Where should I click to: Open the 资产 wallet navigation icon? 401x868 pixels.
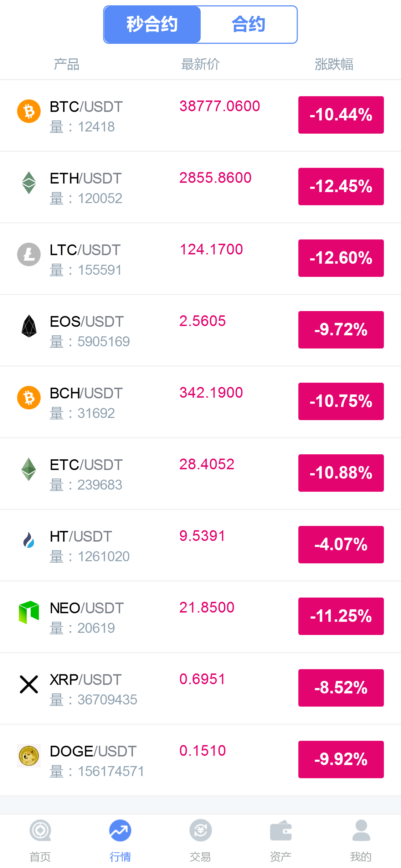[x=281, y=831]
